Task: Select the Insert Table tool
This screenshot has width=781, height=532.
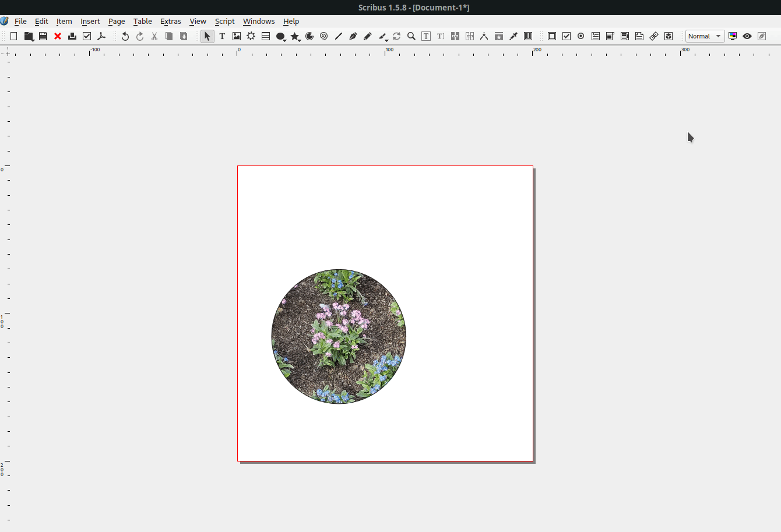Action: (265, 36)
